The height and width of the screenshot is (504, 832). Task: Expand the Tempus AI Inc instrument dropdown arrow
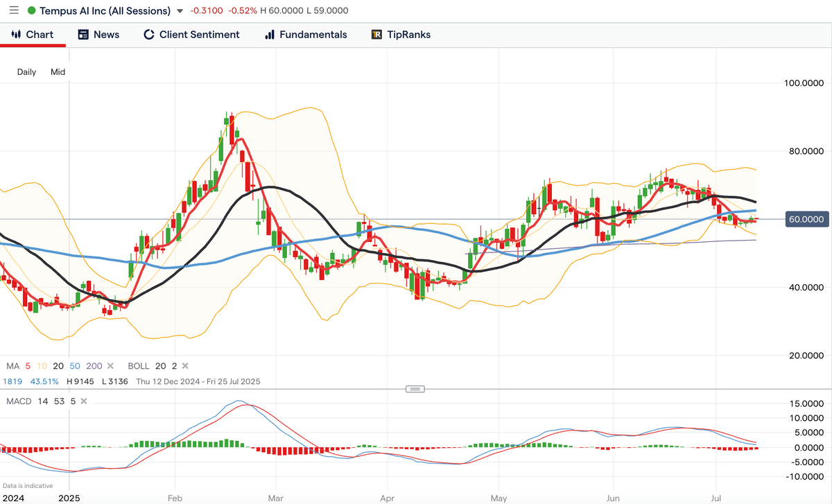tap(180, 11)
